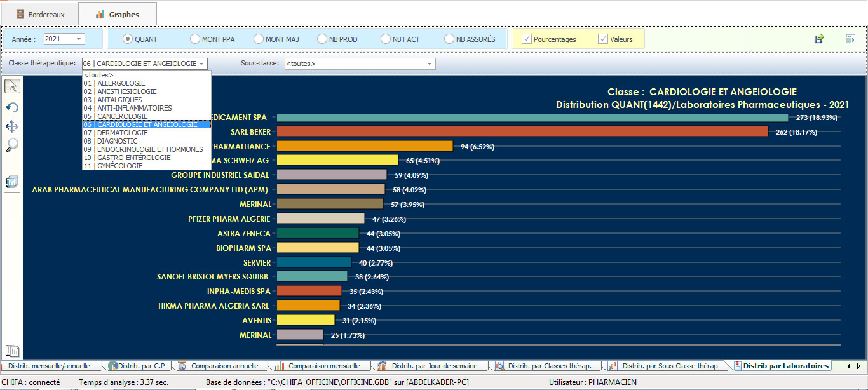Open the Comparaison annuelle tab

(219, 366)
